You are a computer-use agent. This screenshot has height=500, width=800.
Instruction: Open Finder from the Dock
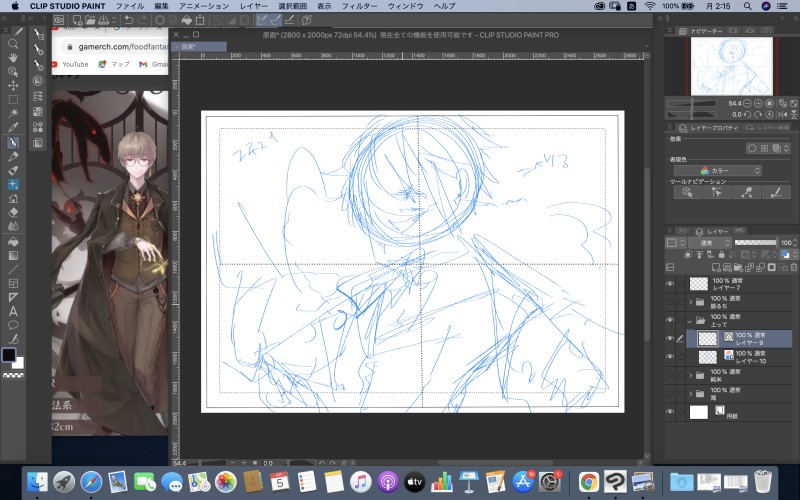pyautogui.click(x=37, y=482)
